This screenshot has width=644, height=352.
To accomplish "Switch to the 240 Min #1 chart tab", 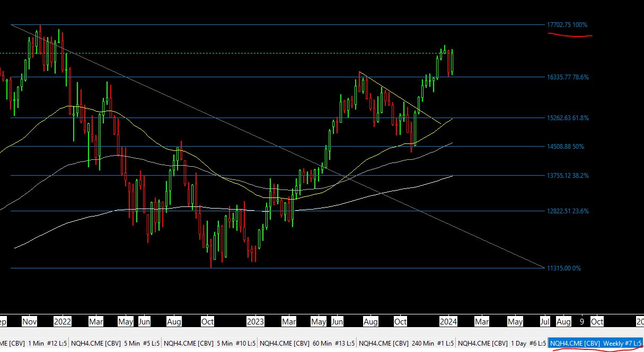I will (x=407, y=343).
